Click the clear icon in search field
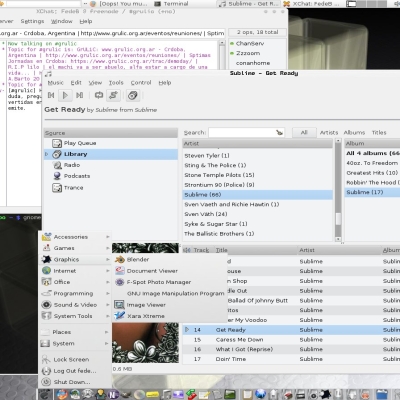 coord(279,133)
